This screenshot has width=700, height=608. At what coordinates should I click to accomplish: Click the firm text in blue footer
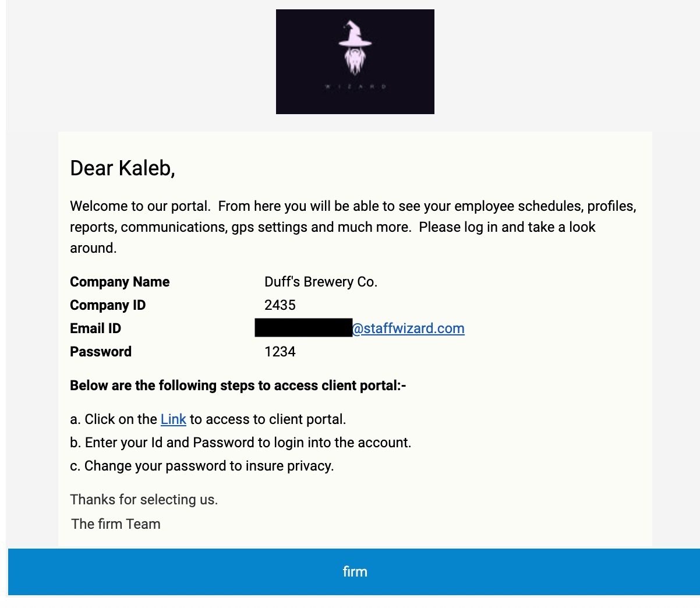coord(355,572)
